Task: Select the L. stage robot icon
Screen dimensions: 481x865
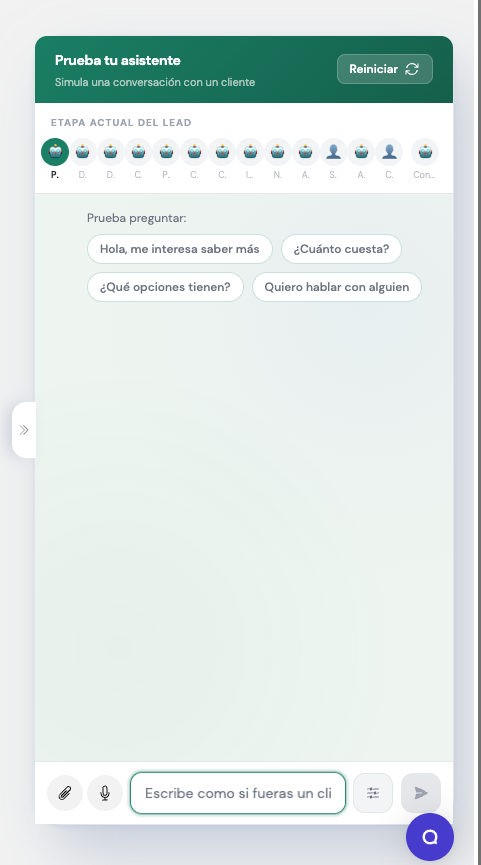Action: click(250, 152)
